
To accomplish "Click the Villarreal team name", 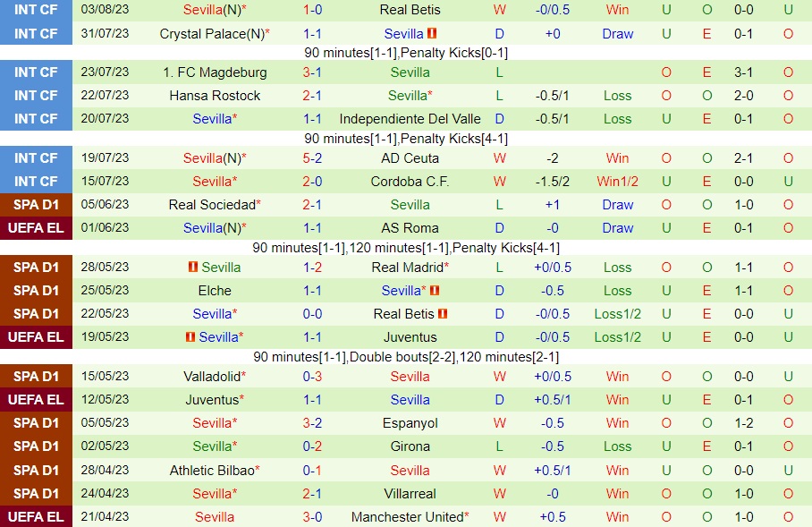I will tap(410, 494).
